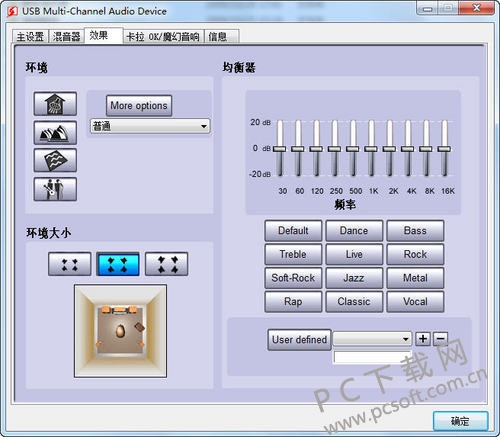Open the 卡拉 OK/魔幻音响 tab
The image size is (500, 437).
(x=163, y=37)
